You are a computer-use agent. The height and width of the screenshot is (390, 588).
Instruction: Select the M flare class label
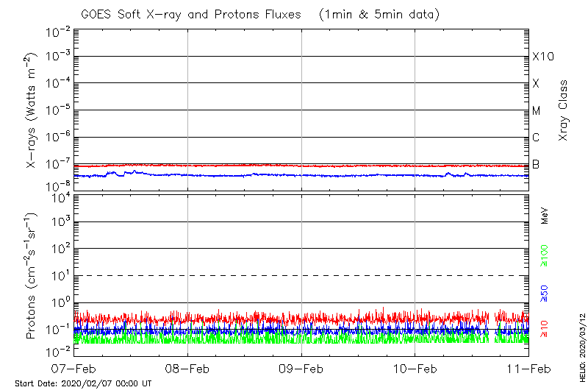coord(537,111)
